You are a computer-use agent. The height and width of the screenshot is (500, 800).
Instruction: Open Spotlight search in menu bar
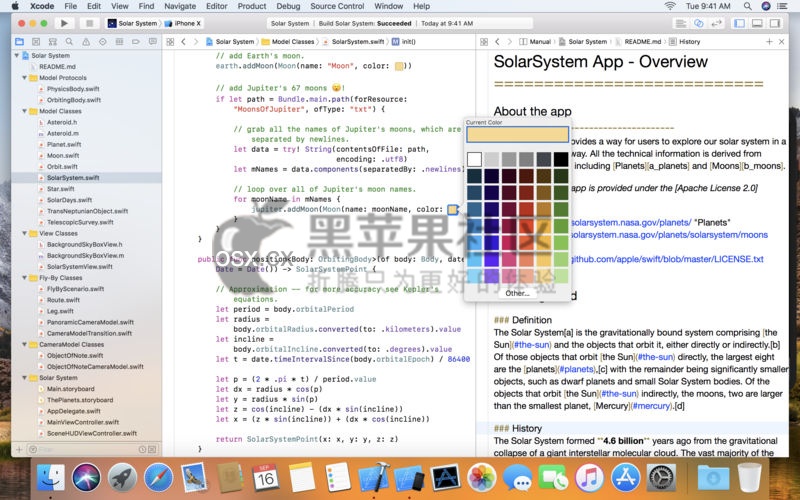(x=747, y=6)
